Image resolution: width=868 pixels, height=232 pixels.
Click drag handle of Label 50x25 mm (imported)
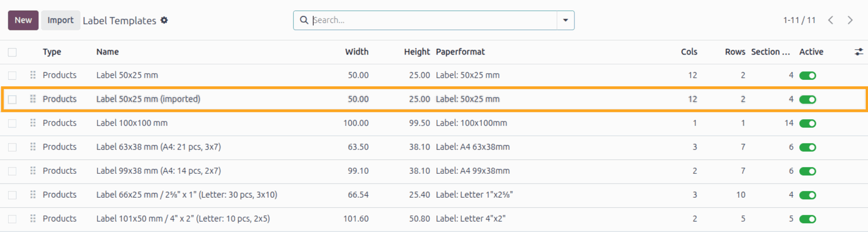[33, 99]
